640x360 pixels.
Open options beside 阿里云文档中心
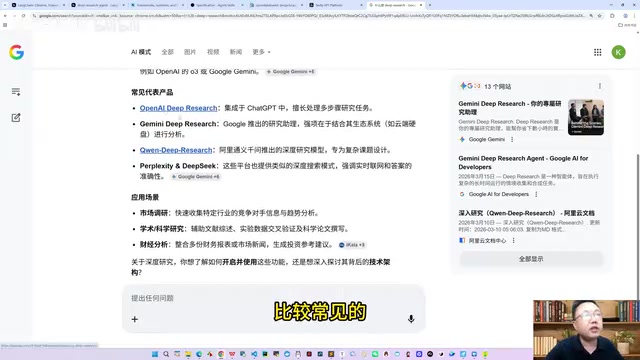point(513,241)
